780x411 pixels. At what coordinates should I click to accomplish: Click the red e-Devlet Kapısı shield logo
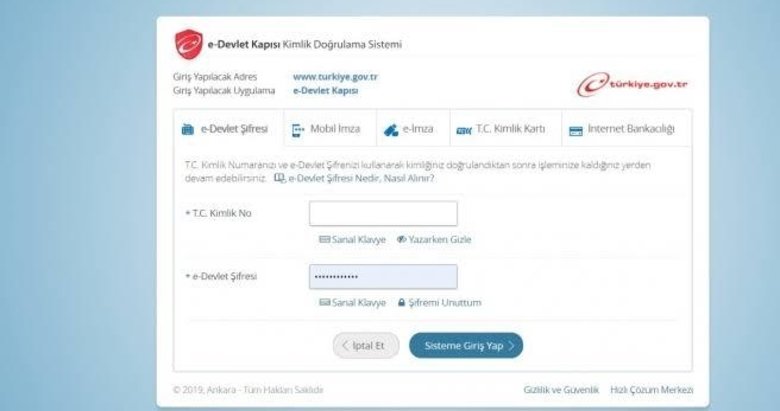coord(188,44)
